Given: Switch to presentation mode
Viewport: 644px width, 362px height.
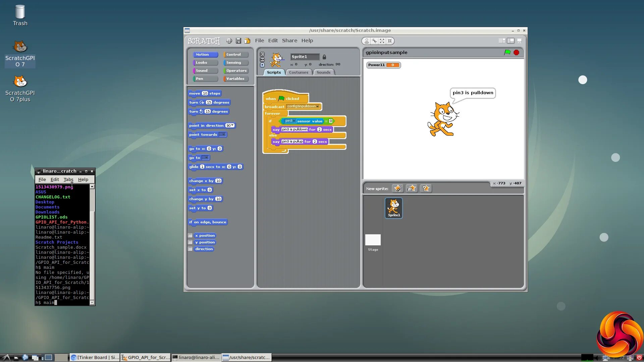Looking at the screenshot, I should coord(519,41).
